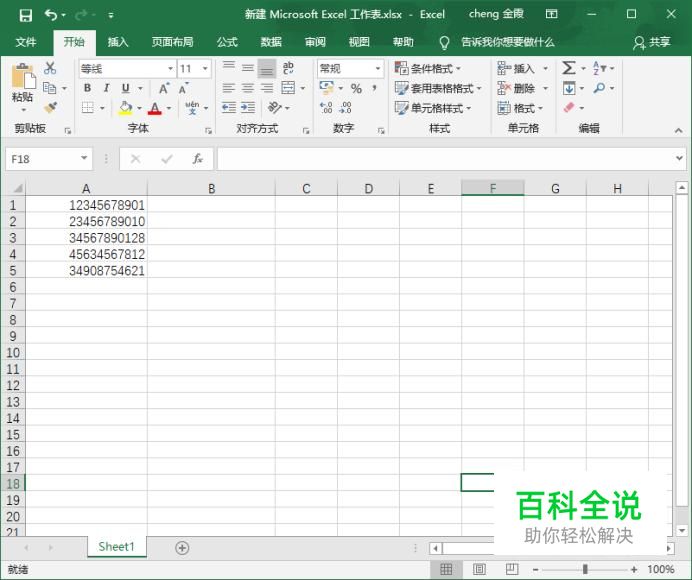The height and width of the screenshot is (580, 692).
Task: Toggle Underline formatting
Action: click(125, 88)
